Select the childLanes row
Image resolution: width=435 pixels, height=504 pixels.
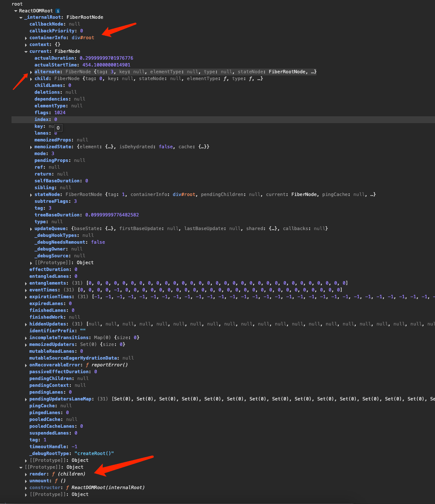pos(53,86)
